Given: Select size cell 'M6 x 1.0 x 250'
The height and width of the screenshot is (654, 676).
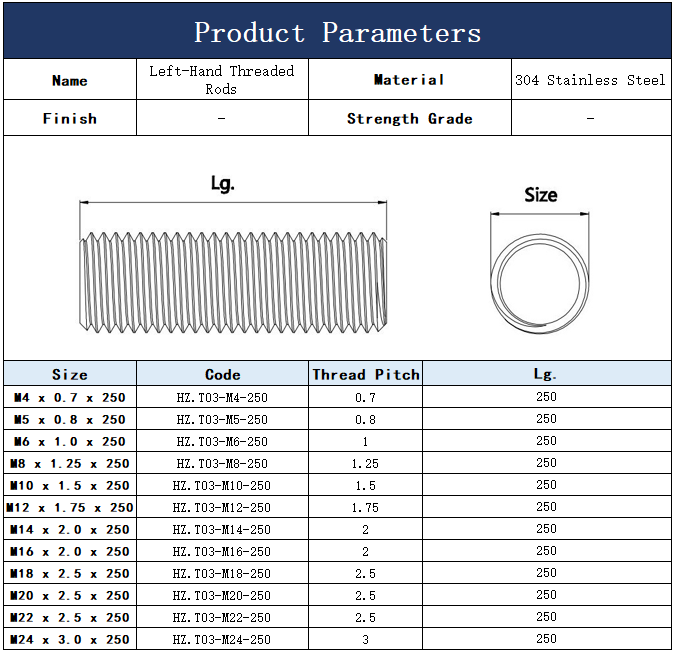Looking at the screenshot, I should click(70, 441).
